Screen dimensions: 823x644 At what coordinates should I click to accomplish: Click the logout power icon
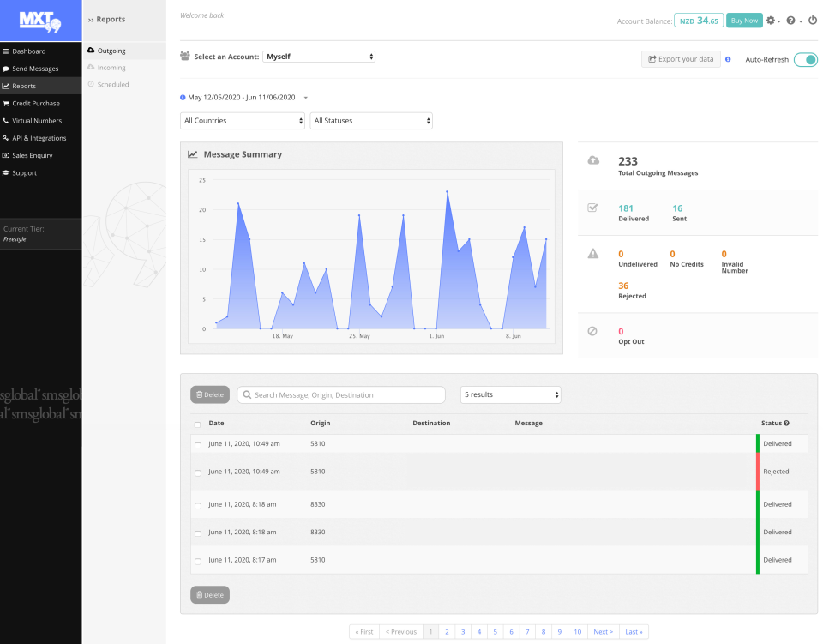813,20
